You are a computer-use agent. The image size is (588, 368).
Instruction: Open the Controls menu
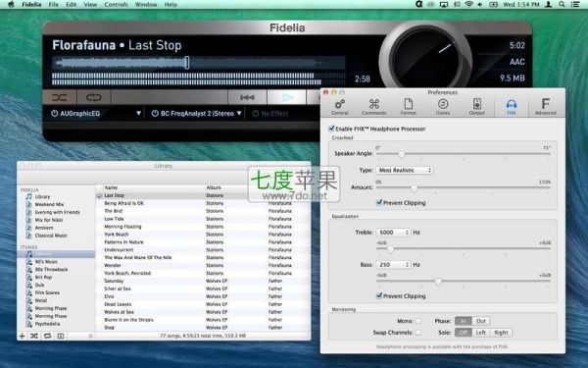pyautogui.click(x=117, y=5)
